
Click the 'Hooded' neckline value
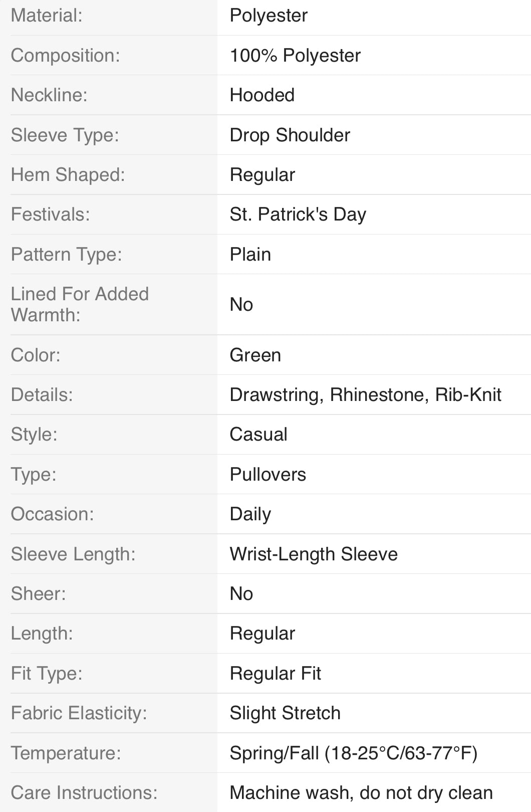[262, 95]
